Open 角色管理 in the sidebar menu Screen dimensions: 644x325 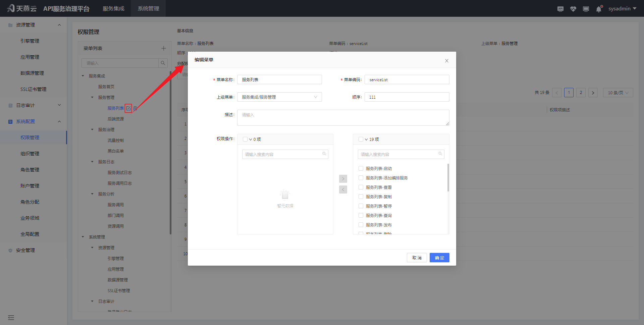tap(30, 170)
